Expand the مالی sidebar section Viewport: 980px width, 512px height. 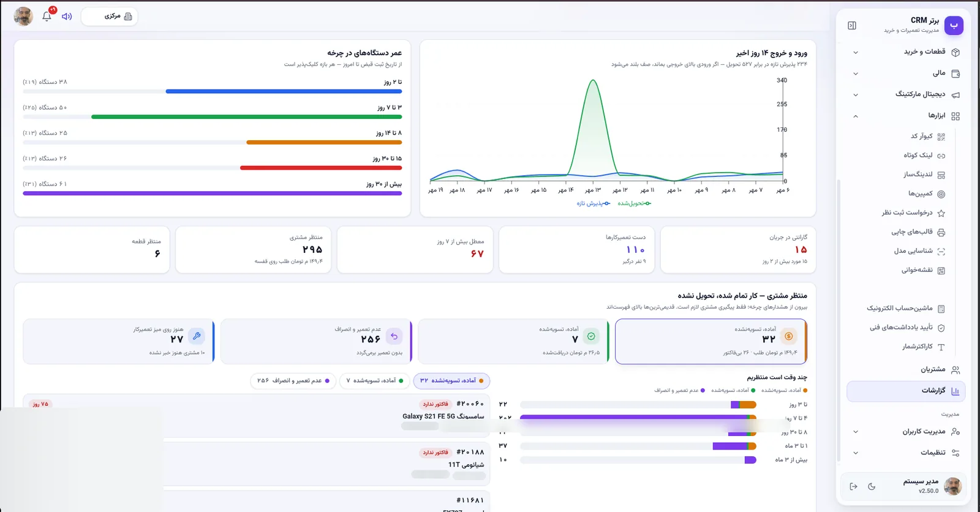click(907, 73)
